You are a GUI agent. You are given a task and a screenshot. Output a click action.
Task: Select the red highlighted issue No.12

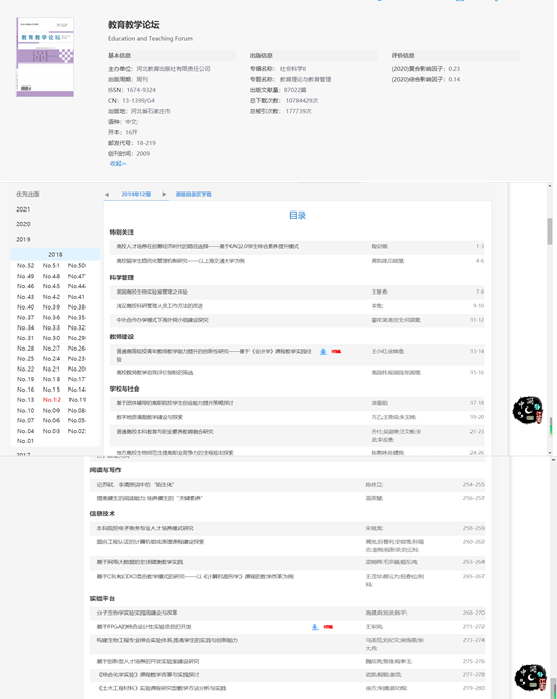[x=52, y=400]
